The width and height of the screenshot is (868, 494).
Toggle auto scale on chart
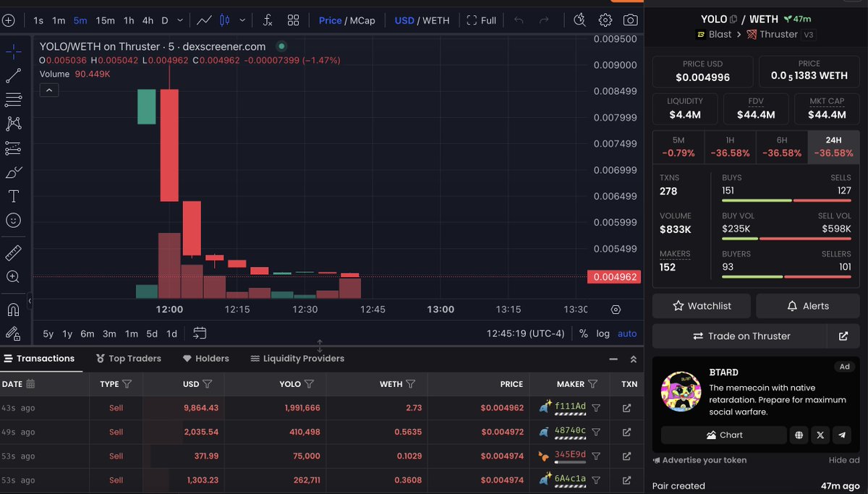[627, 333]
